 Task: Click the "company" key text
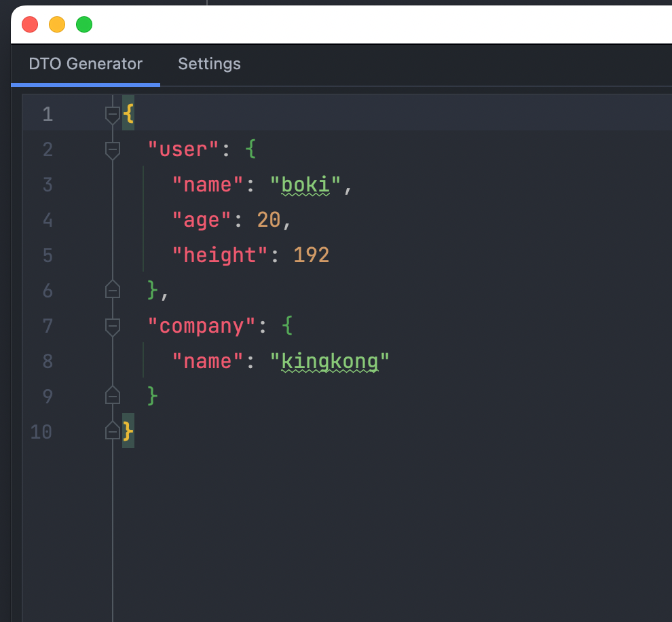pos(201,326)
